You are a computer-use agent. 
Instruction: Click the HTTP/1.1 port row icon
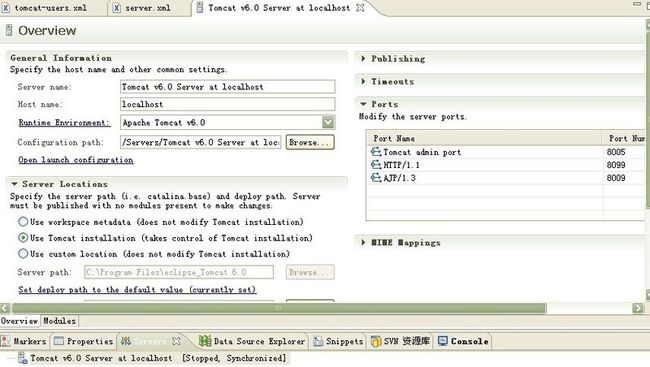pyautogui.click(x=376, y=165)
